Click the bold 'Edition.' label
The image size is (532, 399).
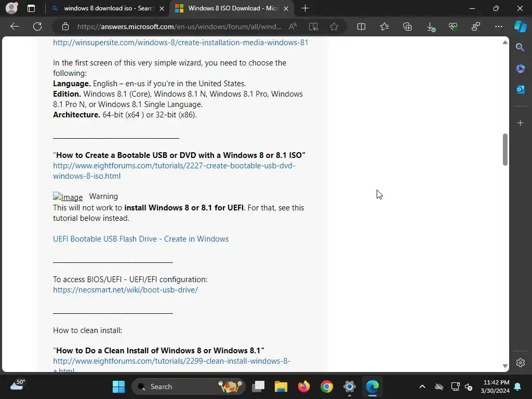point(67,94)
